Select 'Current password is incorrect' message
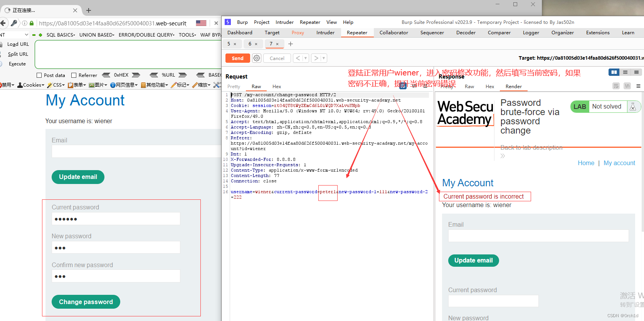Image resolution: width=644 pixels, height=321 pixels. (x=483, y=196)
